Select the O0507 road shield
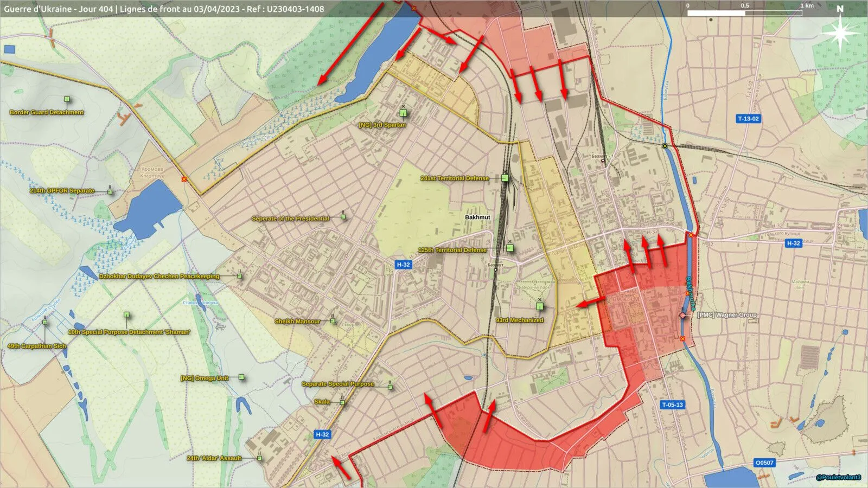Image resolution: width=868 pixels, height=488 pixels. point(764,463)
